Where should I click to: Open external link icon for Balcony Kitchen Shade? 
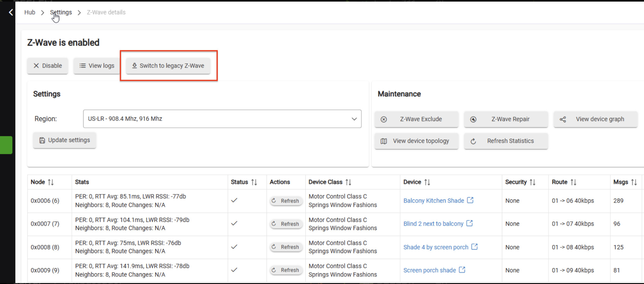click(x=470, y=200)
